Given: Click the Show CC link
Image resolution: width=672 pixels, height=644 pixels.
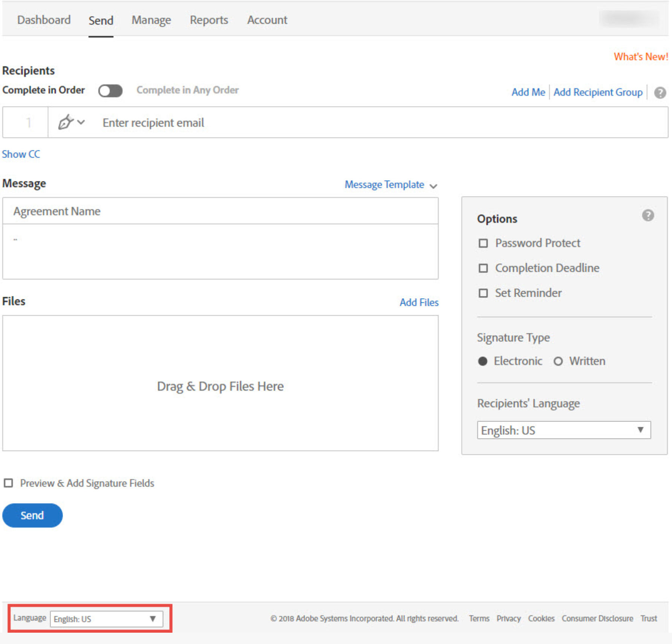Looking at the screenshot, I should click(21, 154).
